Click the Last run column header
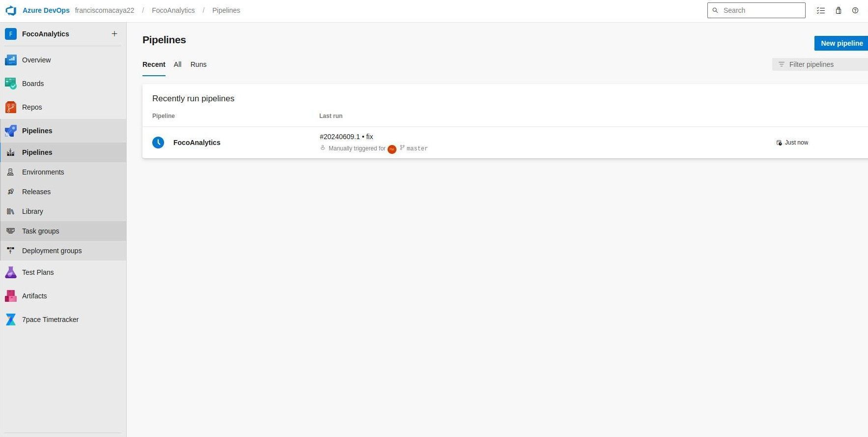The height and width of the screenshot is (437, 868). pyautogui.click(x=331, y=116)
